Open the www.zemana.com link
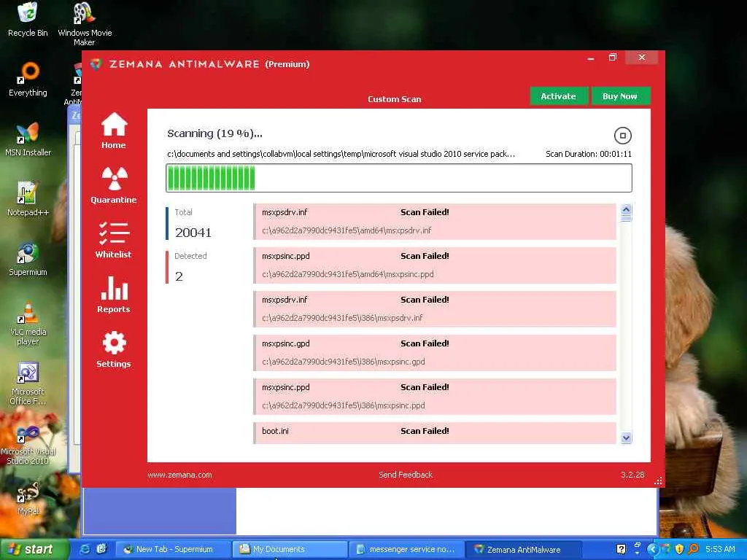The width and height of the screenshot is (747, 560). tap(179, 475)
